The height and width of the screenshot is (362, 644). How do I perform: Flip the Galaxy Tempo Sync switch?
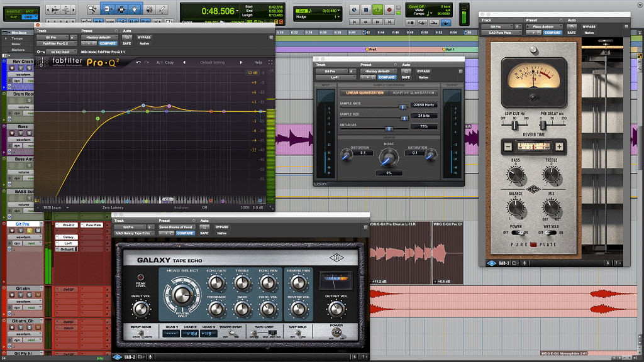(231, 334)
